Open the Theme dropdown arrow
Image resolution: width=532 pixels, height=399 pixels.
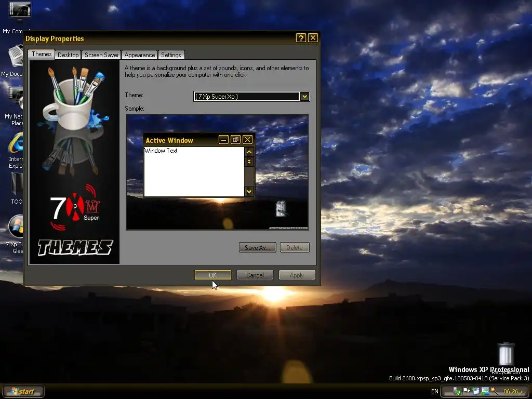[304, 96]
